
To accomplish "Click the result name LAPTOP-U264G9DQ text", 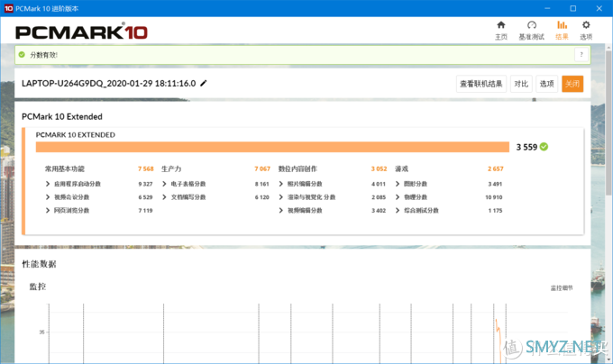I will click(109, 83).
